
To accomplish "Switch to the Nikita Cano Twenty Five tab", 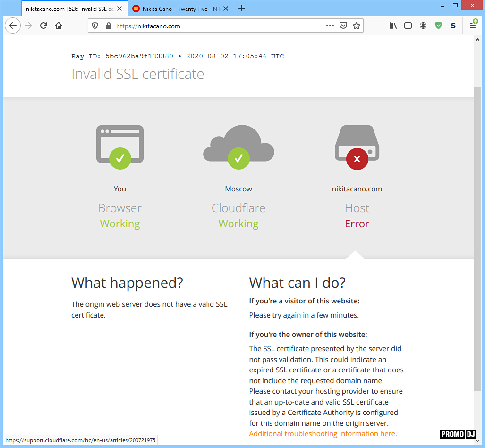I will 179,9.
